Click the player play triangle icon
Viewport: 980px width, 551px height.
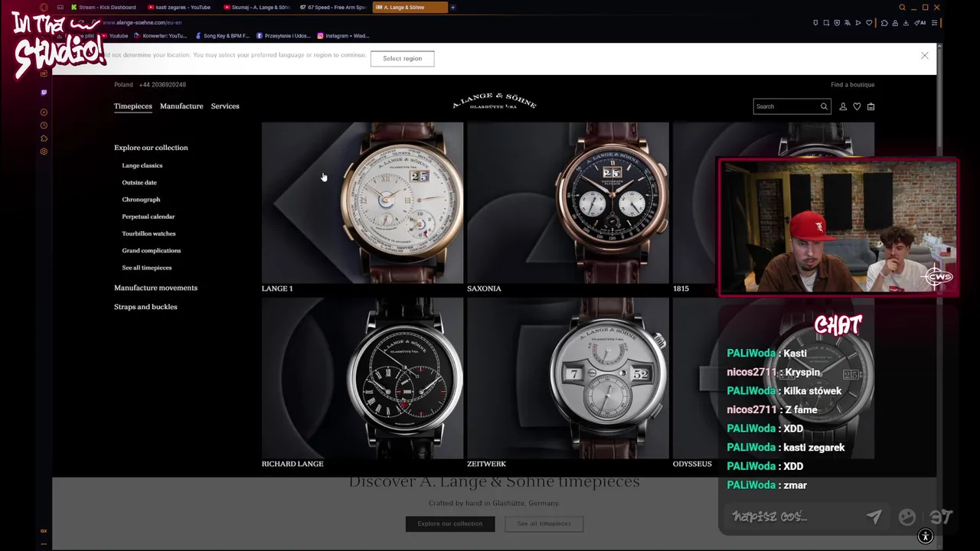point(858,23)
